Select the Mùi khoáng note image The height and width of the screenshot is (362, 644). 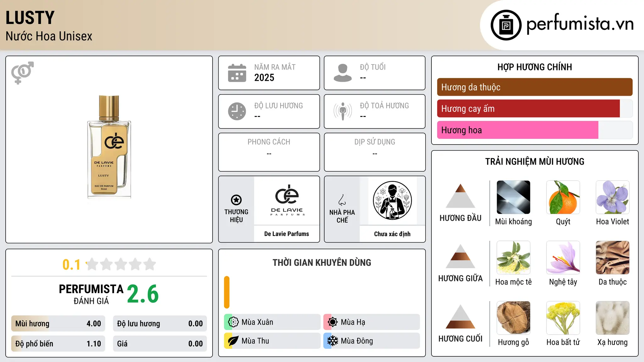pyautogui.click(x=514, y=197)
